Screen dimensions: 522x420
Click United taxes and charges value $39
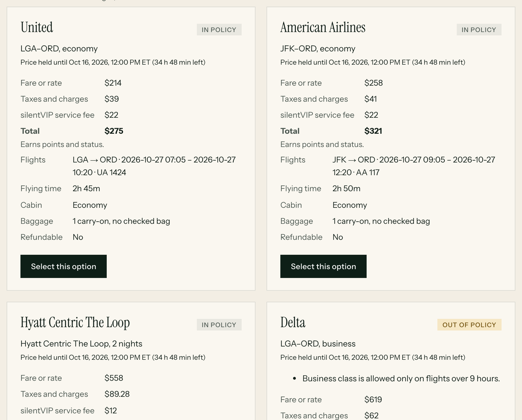(x=112, y=99)
